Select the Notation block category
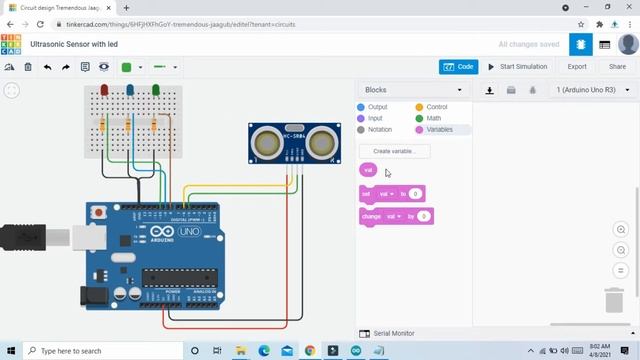The image size is (640, 360). click(375, 129)
